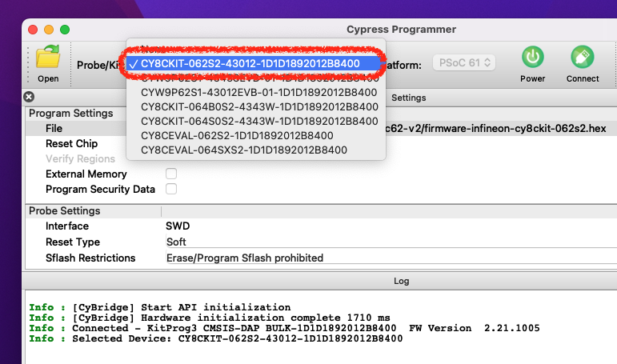Click the Program Settings section header

[71, 114]
